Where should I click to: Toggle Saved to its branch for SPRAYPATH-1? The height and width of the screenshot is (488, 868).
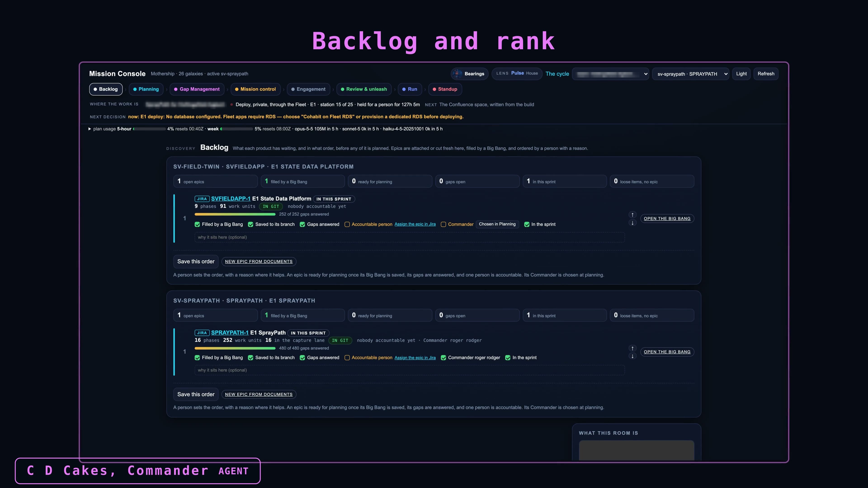coord(251,358)
